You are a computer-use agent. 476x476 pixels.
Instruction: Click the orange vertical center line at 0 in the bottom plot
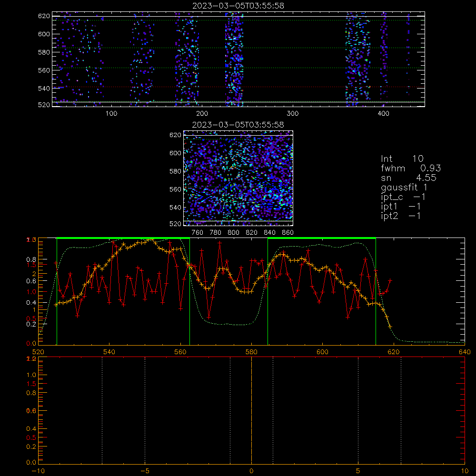pos(251,410)
